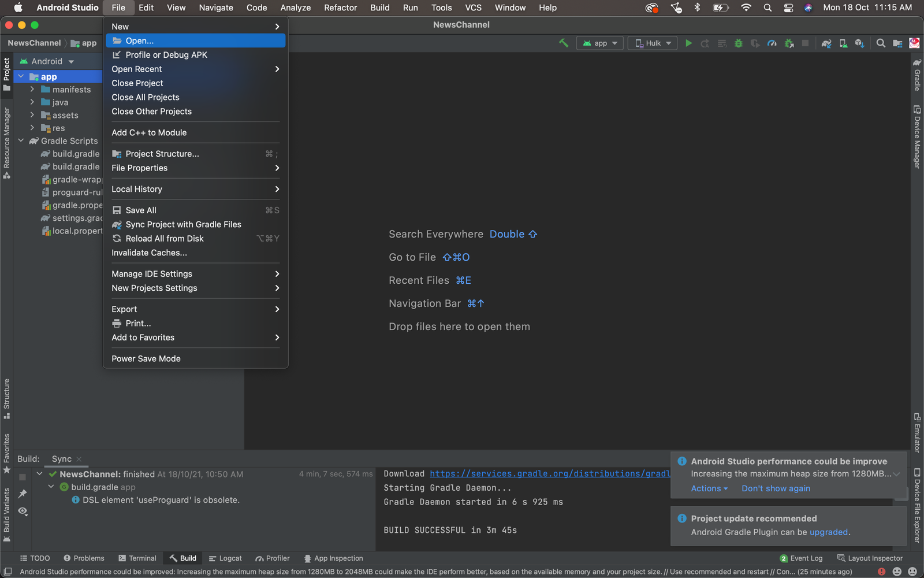Click the red error indicator in status bar
924x578 pixels.
881,572
